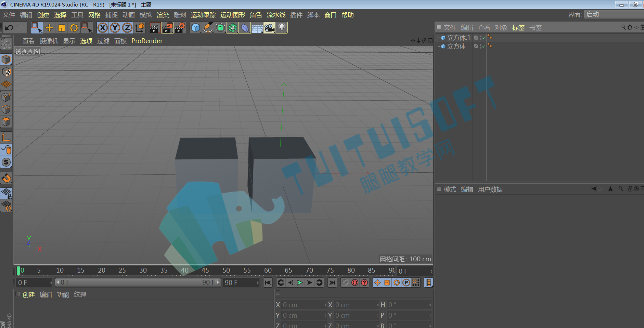Open the viewport 摄像机 menu

49,41
